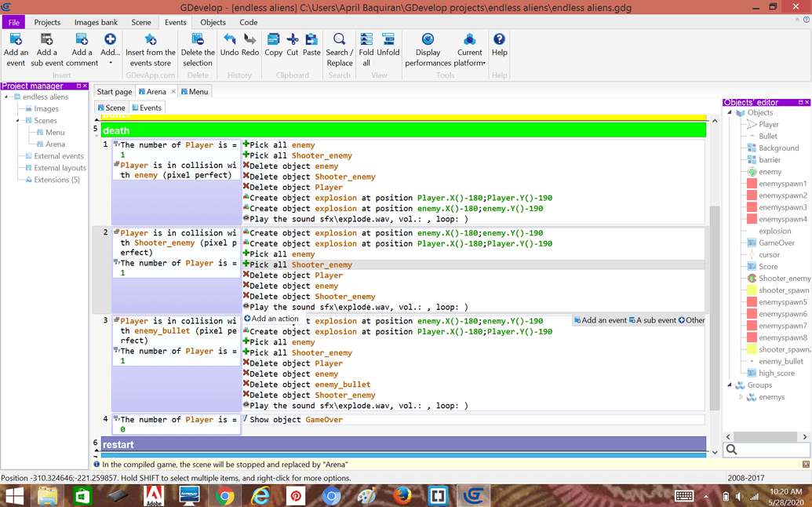Open Google Chrome from the taskbar
Image resolution: width=812 pixels, height=507 pixels.
pyautogui.click(x=225, y=496)
